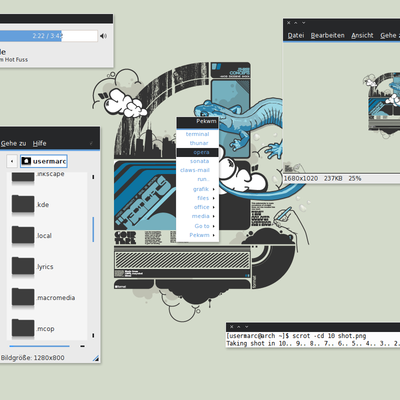Click the terminal title bar X icon

(232, 327)
